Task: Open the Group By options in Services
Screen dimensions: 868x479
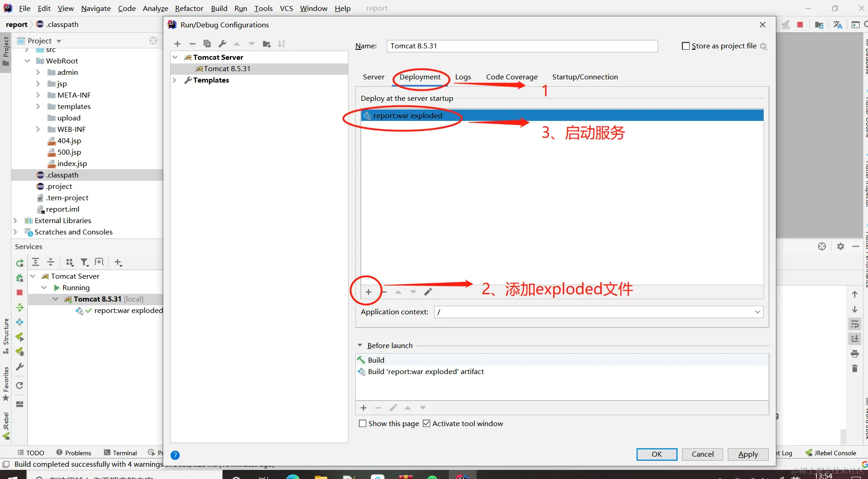Action: click(x=69, y=262)
